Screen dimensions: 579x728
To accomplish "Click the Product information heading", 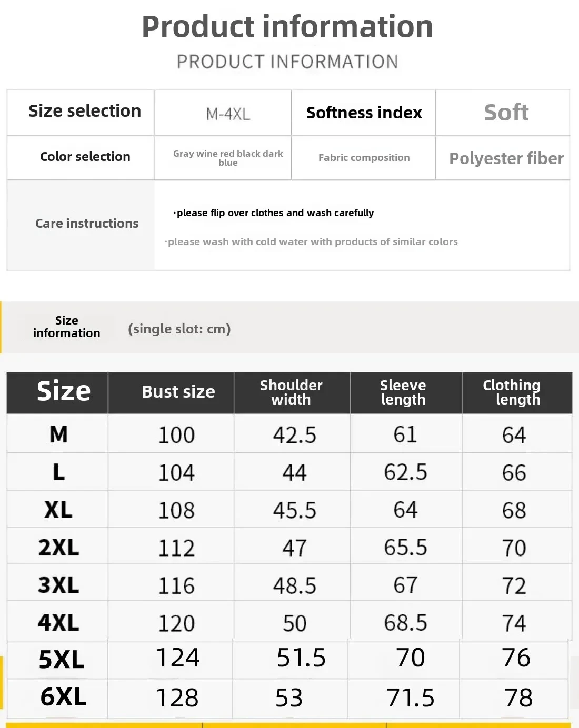I will coord(287,26).
